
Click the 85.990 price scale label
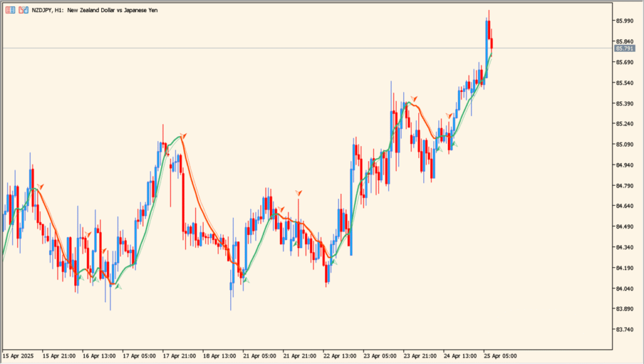tap(625, 21)
